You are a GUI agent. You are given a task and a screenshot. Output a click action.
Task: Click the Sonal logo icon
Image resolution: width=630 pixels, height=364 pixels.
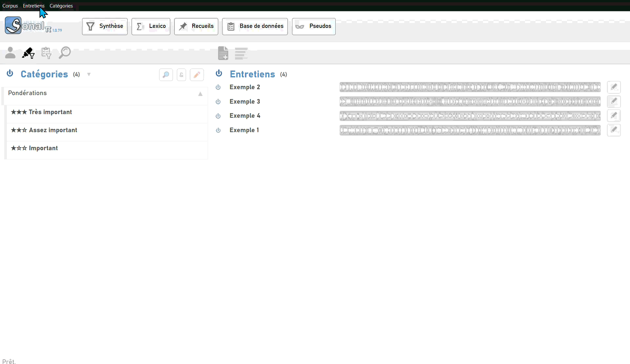click(x=13, y=26)
